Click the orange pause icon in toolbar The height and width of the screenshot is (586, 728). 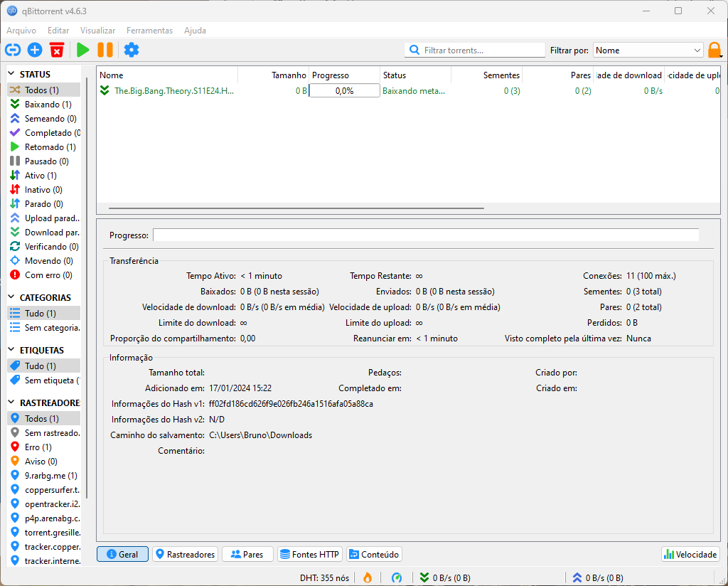(x=105, y=50)
